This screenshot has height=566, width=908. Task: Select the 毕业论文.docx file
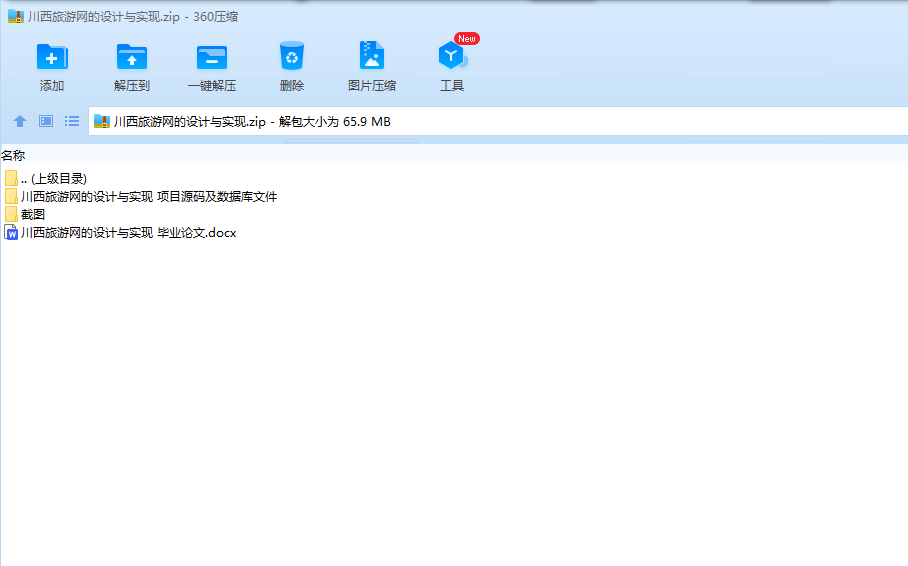tap(120, 232)
